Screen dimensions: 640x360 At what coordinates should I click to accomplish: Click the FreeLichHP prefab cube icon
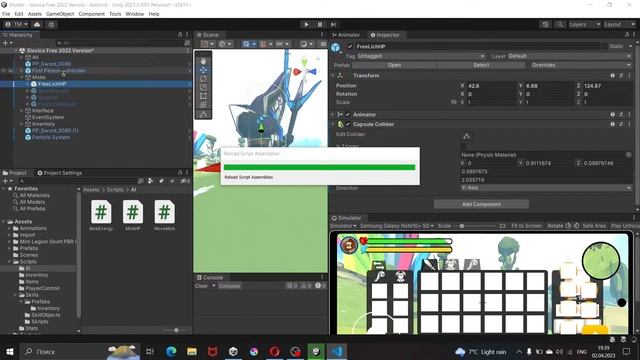point(336,48)
